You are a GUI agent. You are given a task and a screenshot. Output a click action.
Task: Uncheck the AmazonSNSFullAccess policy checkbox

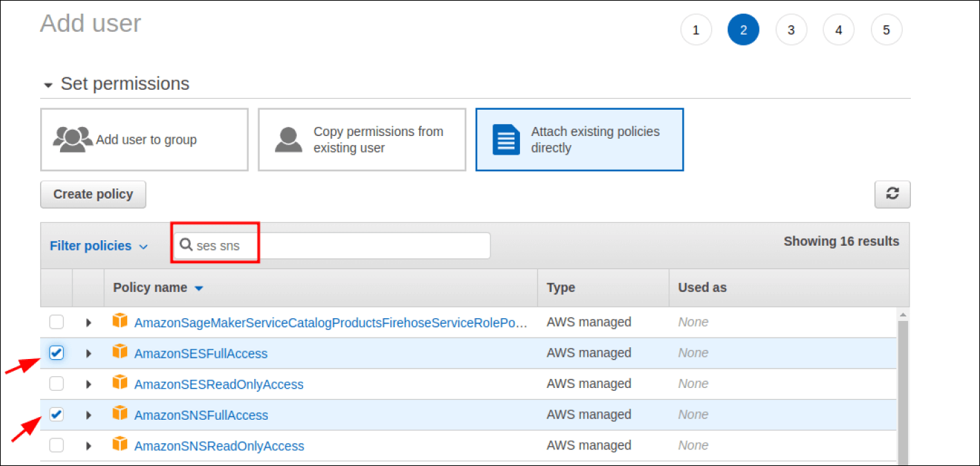click(x=57, y=414)
